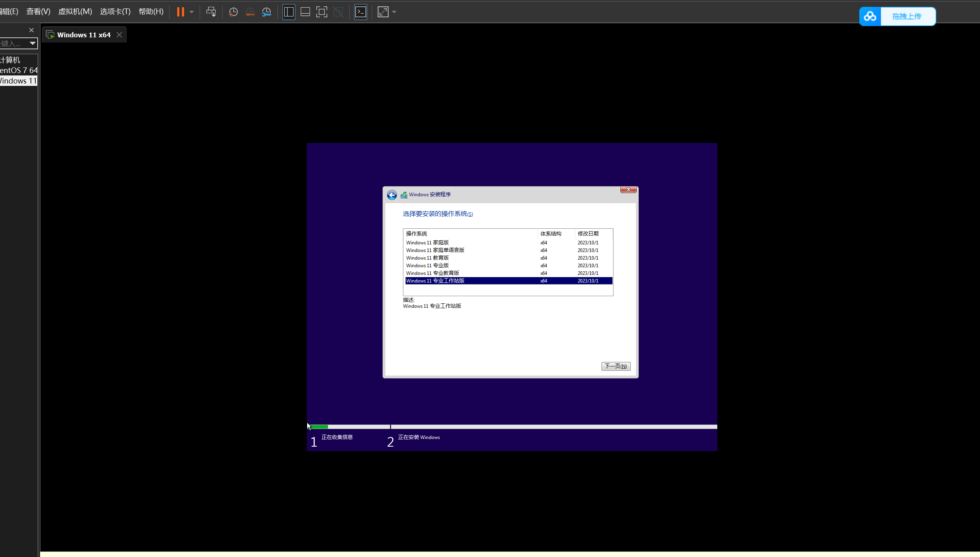
Task: Click the back arrow in Windows setup
Action: [x=392, y=195]
